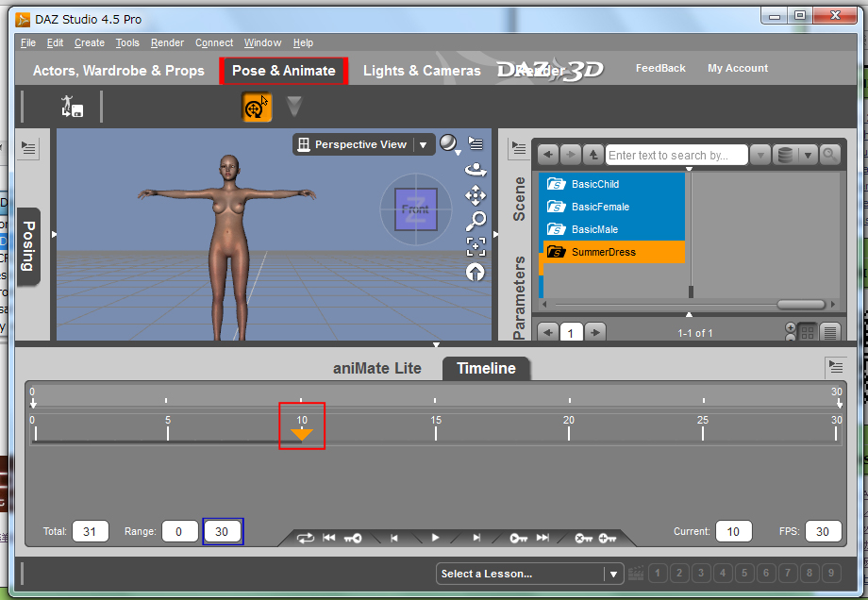868x600 pixels.
Task: Go back in content browser
Action: tap(548, 155)
